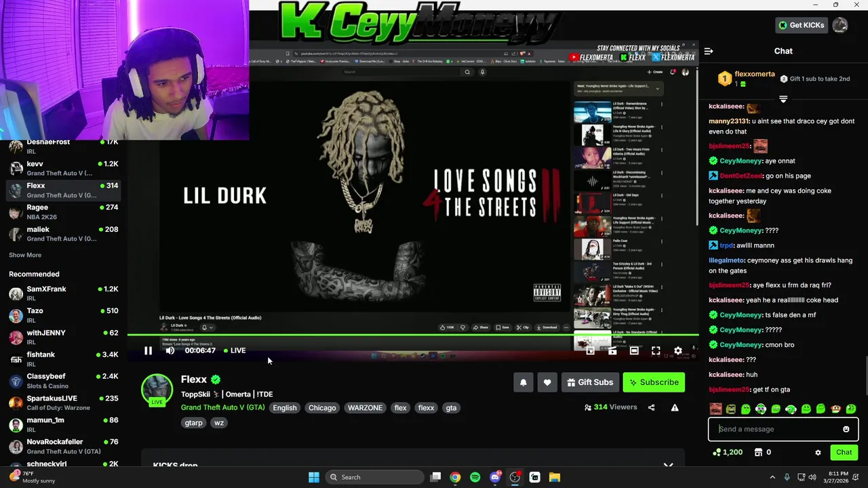The height and width of the screenshot is (488, 868).
Task: Show hidden system tray icons
Action: pos(772,477)
